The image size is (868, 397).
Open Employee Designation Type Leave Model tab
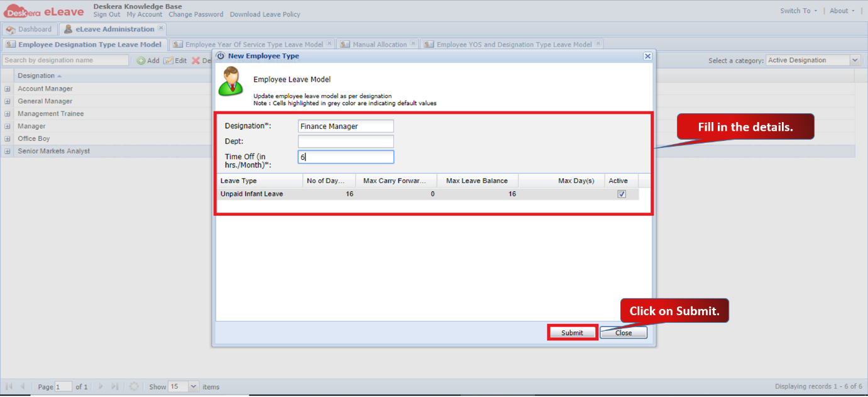coord(85,45)
